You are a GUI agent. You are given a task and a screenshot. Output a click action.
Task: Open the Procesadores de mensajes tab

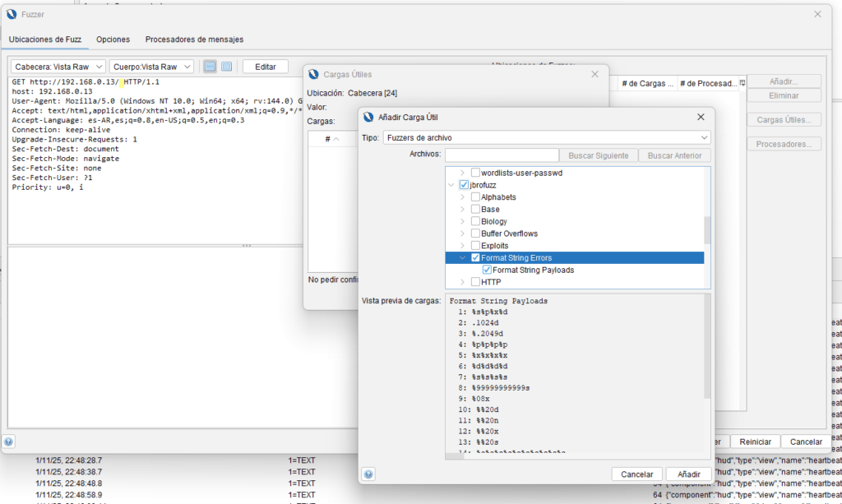[x=194, y=39]
